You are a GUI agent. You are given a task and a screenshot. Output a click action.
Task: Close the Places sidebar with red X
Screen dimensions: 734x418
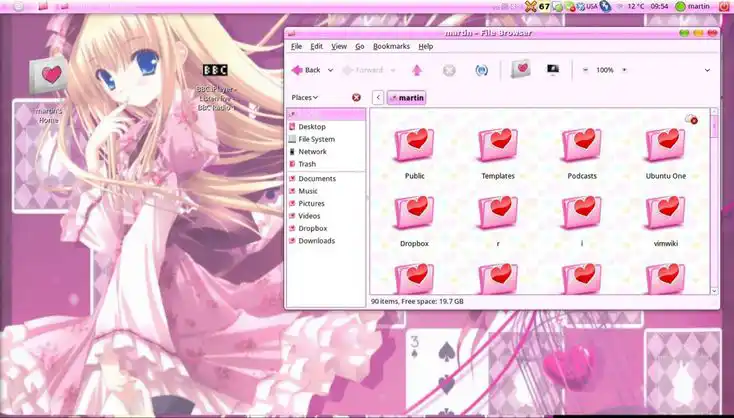tap(356, 97)
